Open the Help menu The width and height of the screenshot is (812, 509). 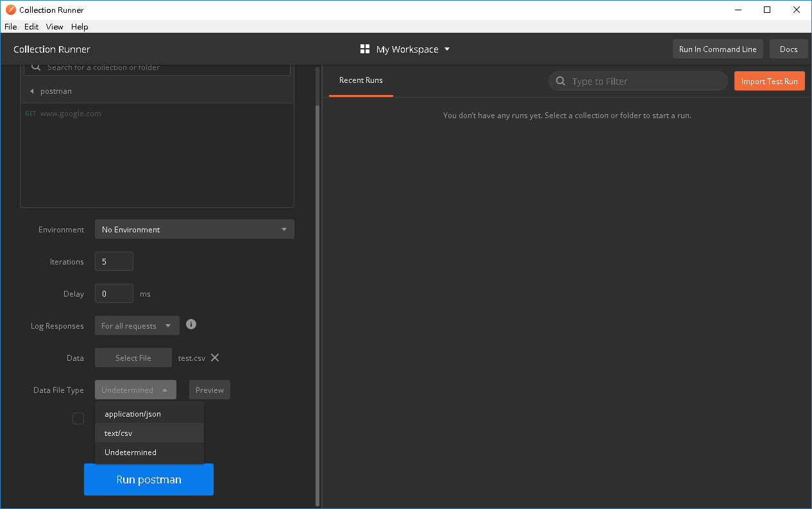[x=80, y=27]
